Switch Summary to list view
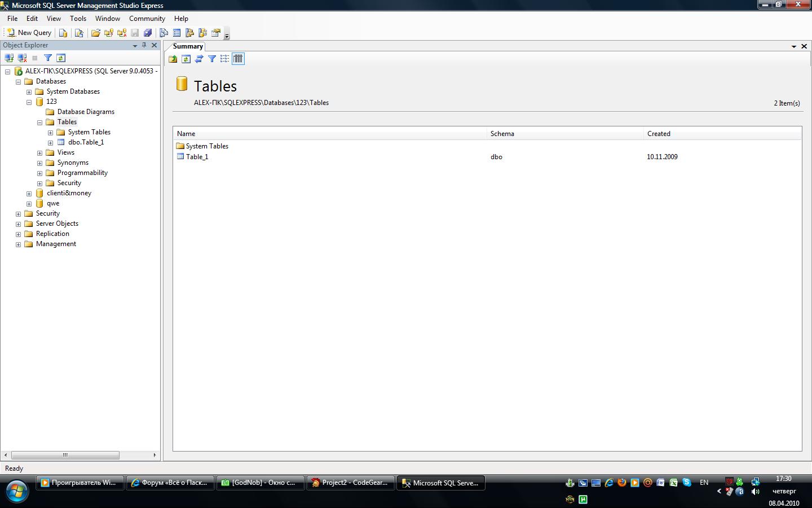The width and height of the screenshot is (812, 508). [225, 59]
